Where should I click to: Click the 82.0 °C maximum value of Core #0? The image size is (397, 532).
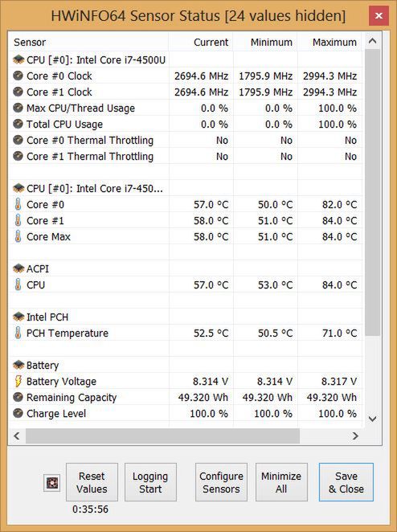339,204
